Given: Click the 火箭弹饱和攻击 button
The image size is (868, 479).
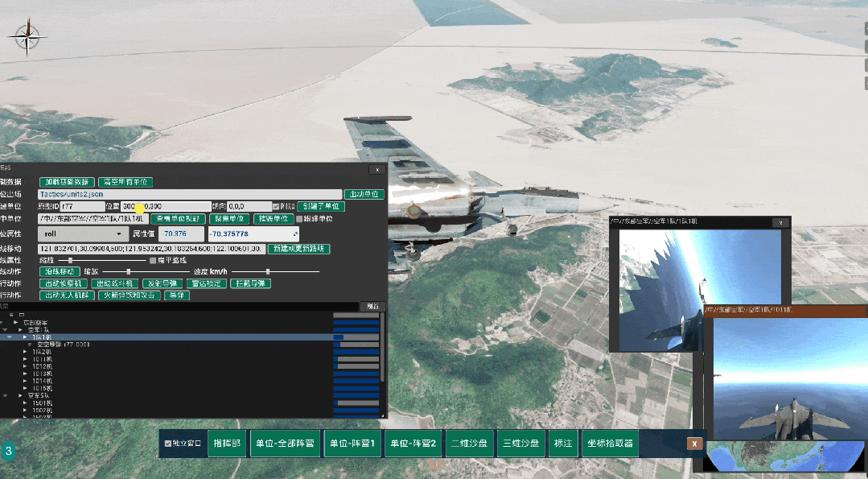Looking at the screenshot, I should click(x=130, y=295).
